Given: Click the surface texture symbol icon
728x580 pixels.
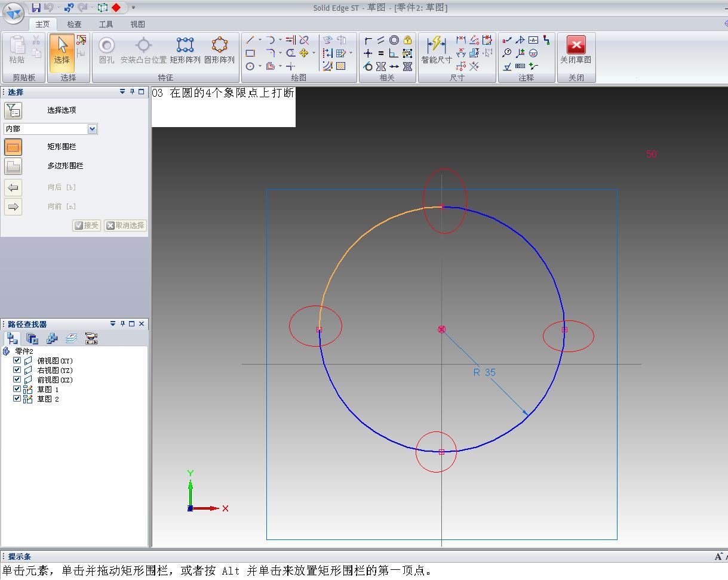Looking at the screenshot, I should [x=507, y=66].
